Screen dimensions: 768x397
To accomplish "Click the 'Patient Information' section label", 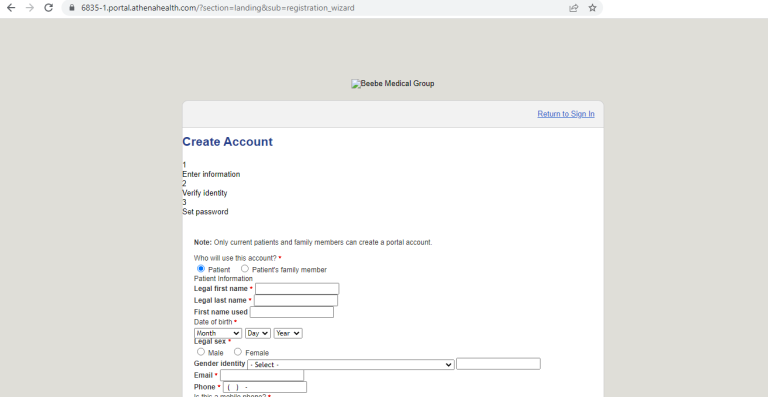I will (223, 279).
